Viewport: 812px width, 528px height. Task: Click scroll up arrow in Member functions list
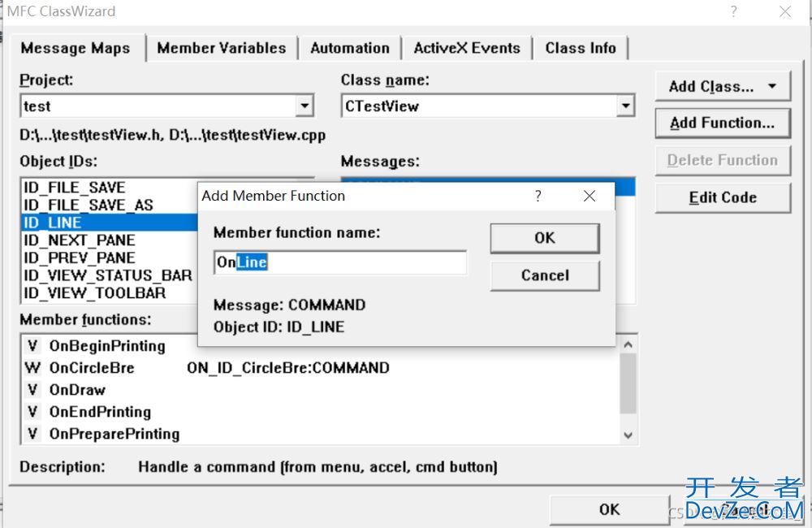628,344
